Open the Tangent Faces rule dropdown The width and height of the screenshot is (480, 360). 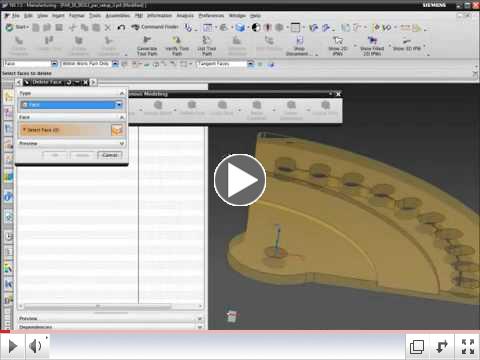click(x=250, y=64)
